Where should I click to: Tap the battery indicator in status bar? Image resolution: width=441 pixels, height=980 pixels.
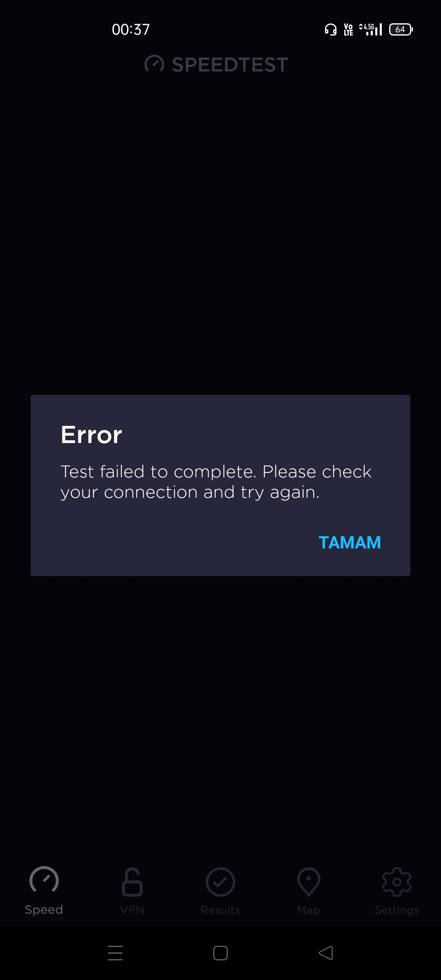(x=401, y=29)
